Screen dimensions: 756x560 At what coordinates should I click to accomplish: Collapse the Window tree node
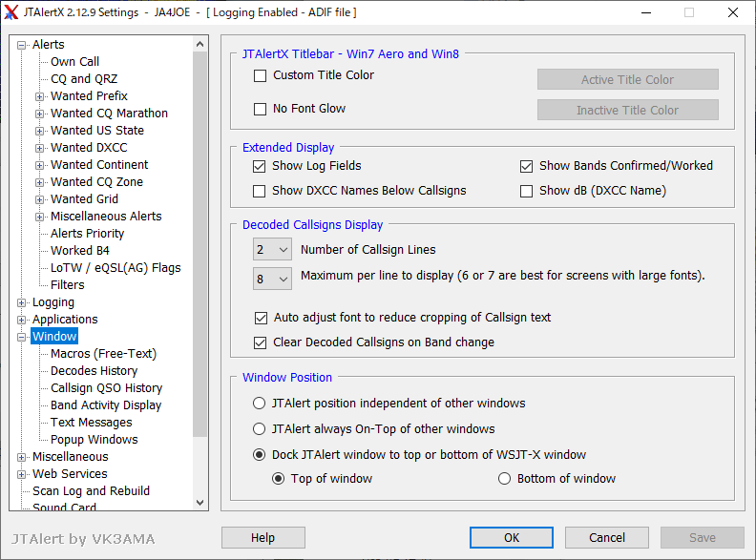click(x=21, y=337)
